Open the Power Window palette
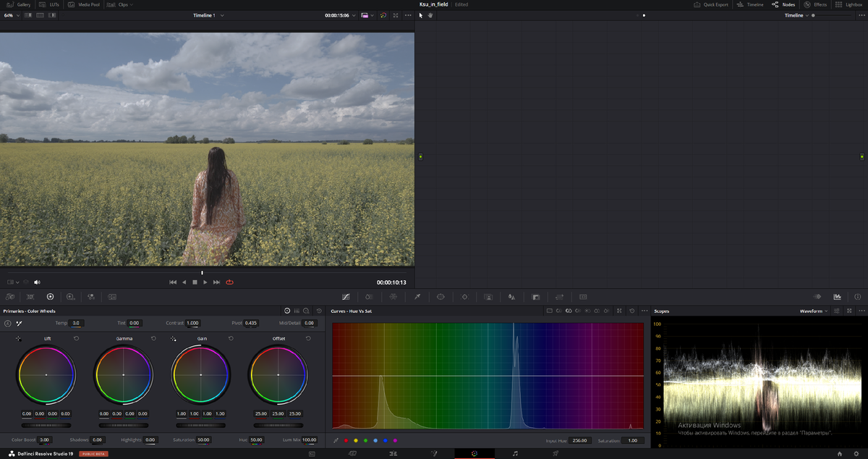Viewport: 868px width, 459px height. tap(441, 297)
